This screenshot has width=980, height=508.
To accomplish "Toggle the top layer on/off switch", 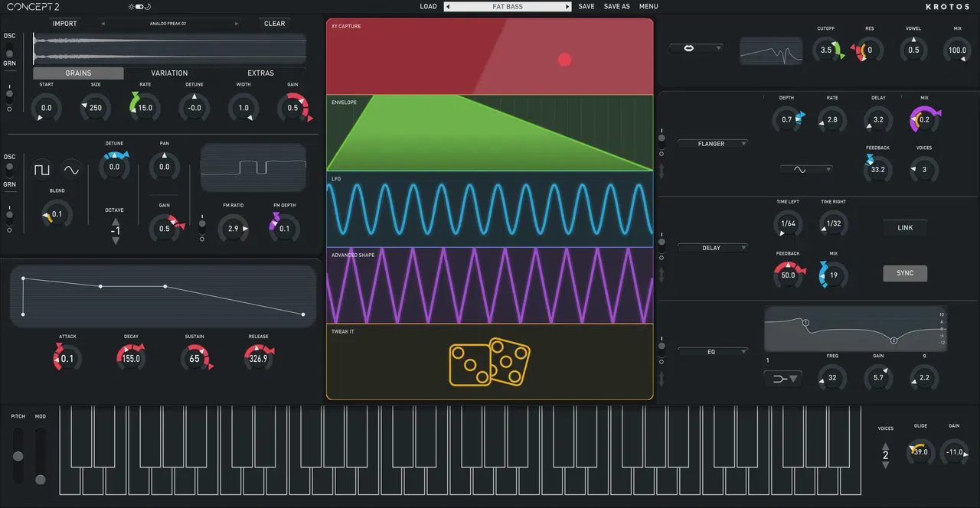I will point(10,96).
